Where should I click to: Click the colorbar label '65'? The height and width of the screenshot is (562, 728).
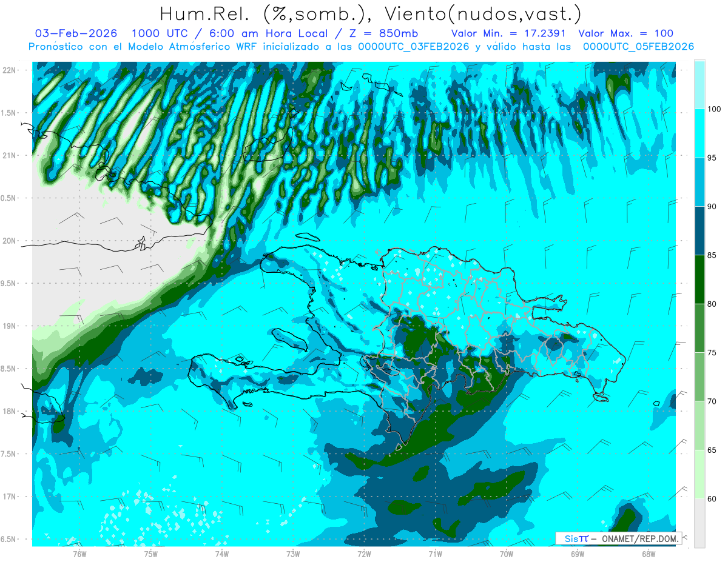tap(712, 450)
